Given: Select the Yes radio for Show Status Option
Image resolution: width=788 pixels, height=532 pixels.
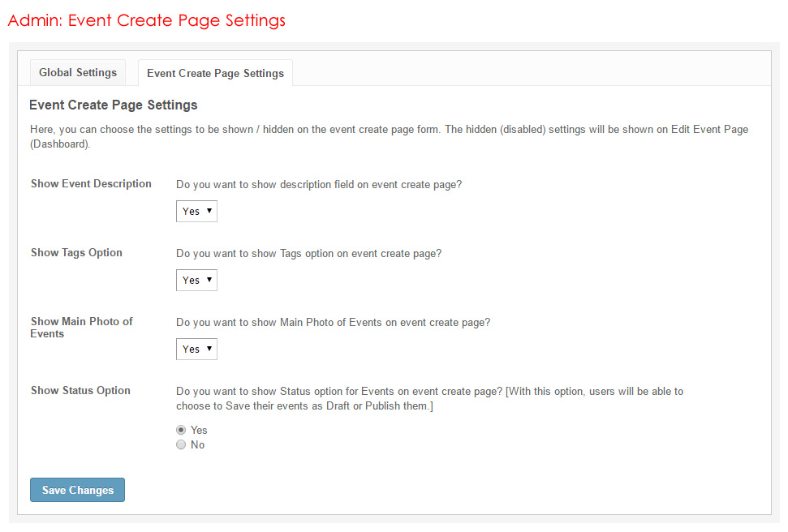Looking at the screenshot, I should 181,431.
